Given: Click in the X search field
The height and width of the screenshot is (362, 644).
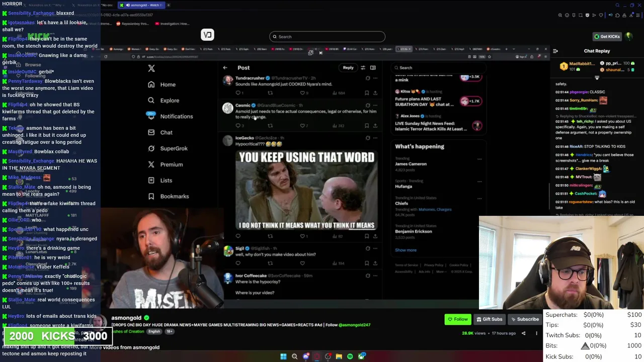Looking at the screenshot, I should click(438, 67).
